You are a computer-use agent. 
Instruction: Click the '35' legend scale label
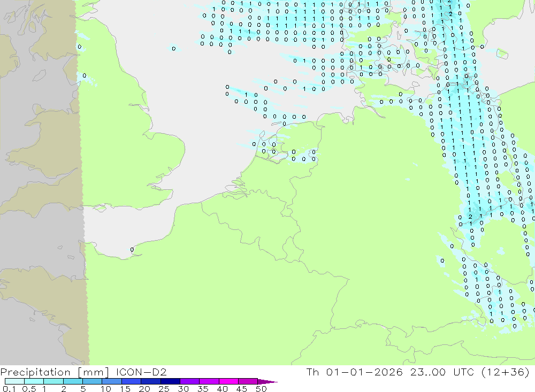[x=203, y=389]
